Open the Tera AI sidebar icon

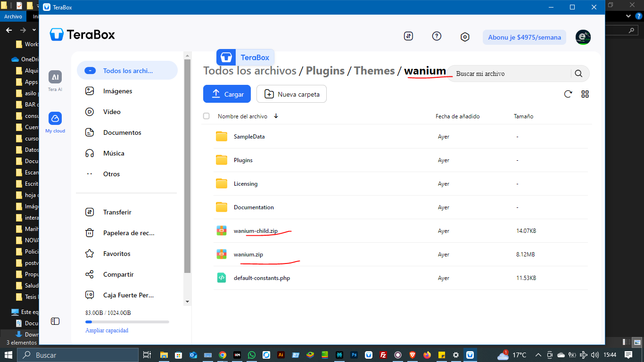55,77
